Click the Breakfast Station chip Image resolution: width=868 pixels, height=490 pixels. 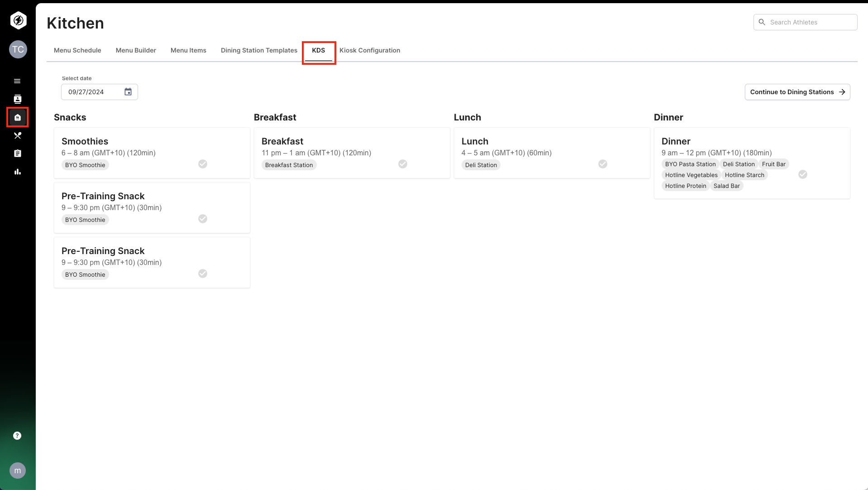pos(289,165)
